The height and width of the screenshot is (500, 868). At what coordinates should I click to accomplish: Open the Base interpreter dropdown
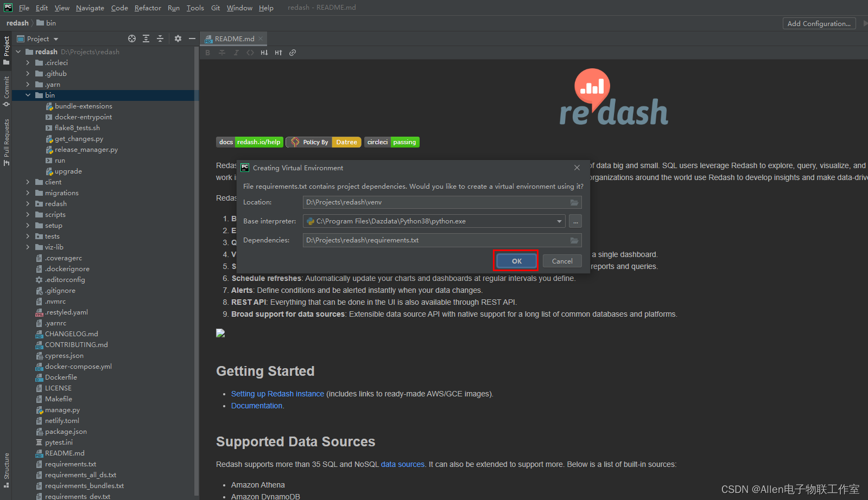(559, 221)
